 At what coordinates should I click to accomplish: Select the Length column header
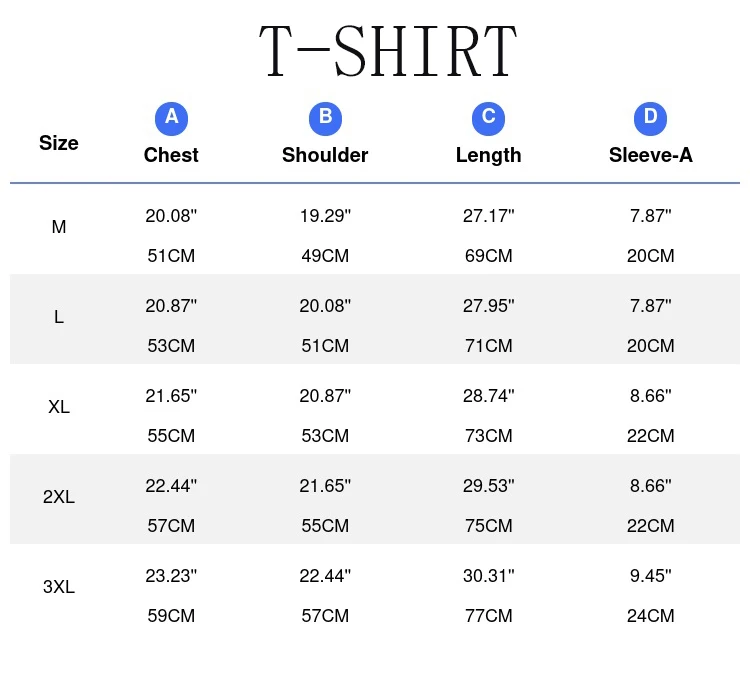(x=488, y=155)
